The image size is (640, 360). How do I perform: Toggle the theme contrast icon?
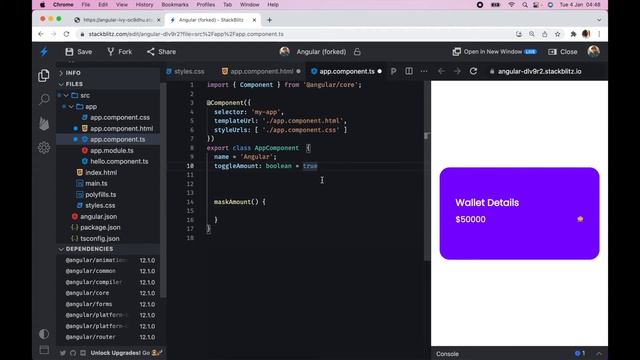44,334
